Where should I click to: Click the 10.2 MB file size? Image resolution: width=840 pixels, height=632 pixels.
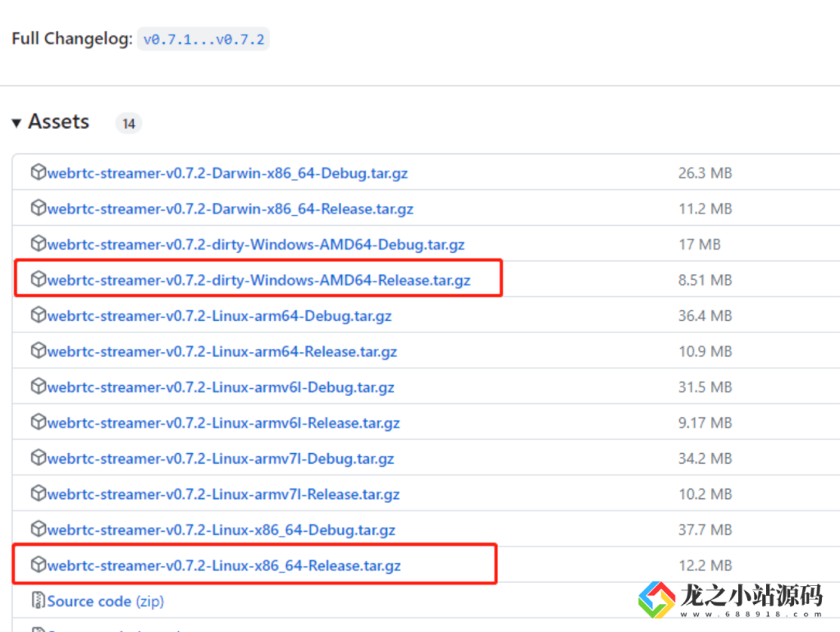click(705, 494)
